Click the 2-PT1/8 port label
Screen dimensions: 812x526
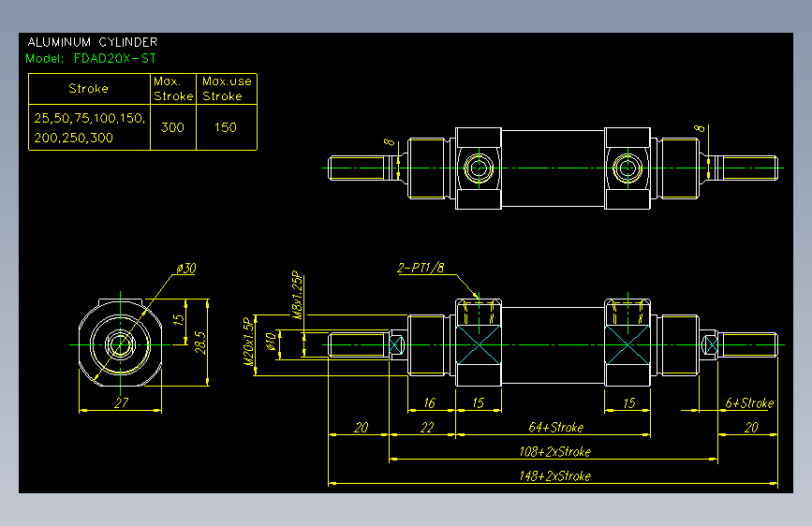coord(421,268)
